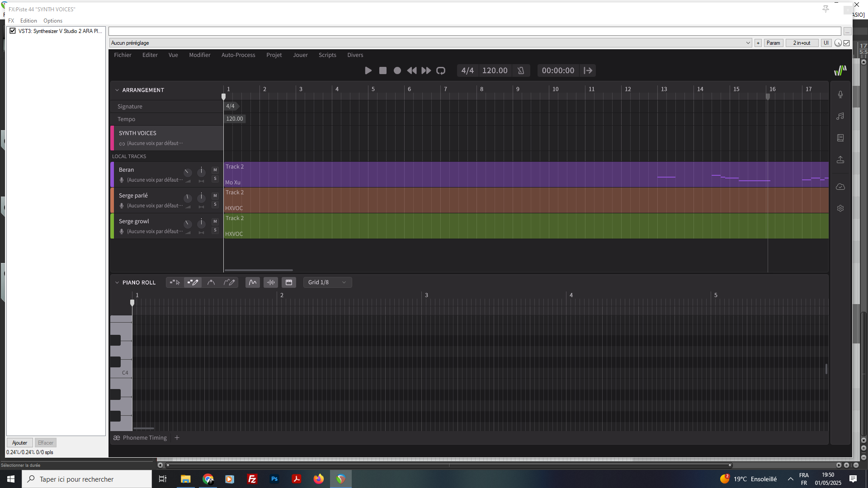
Task: Collapse the ARRANGEMENT section chevron
Action: click(117, 90)
